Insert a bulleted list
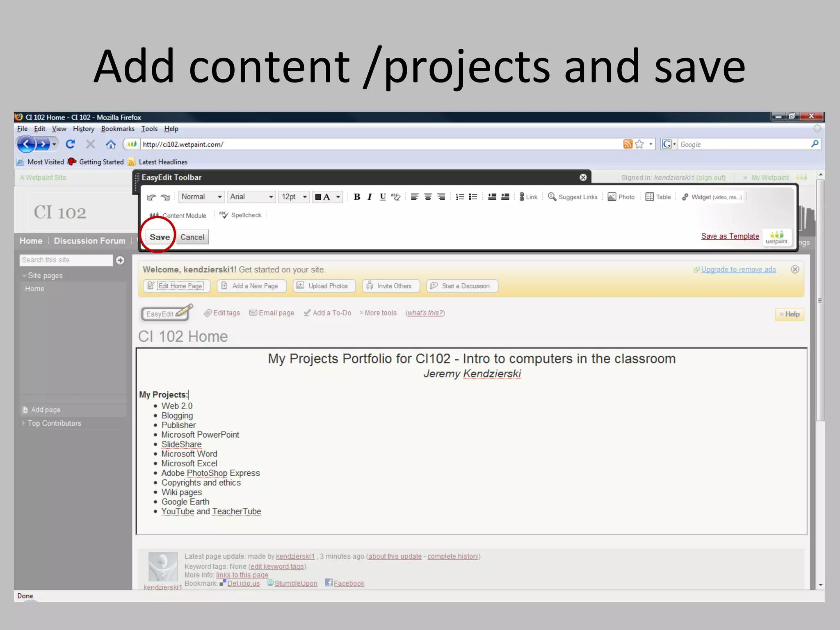This screenshot has height=630, width=840. tap(473, 197)
